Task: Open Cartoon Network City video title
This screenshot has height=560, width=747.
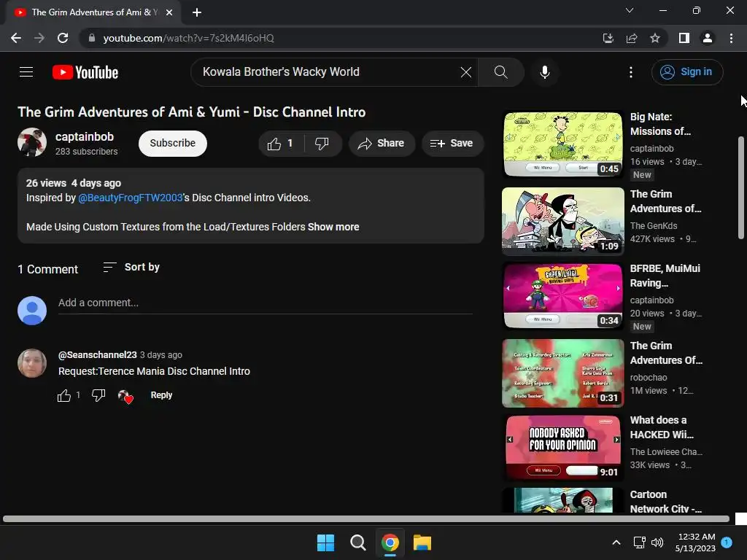Action: 665,502
